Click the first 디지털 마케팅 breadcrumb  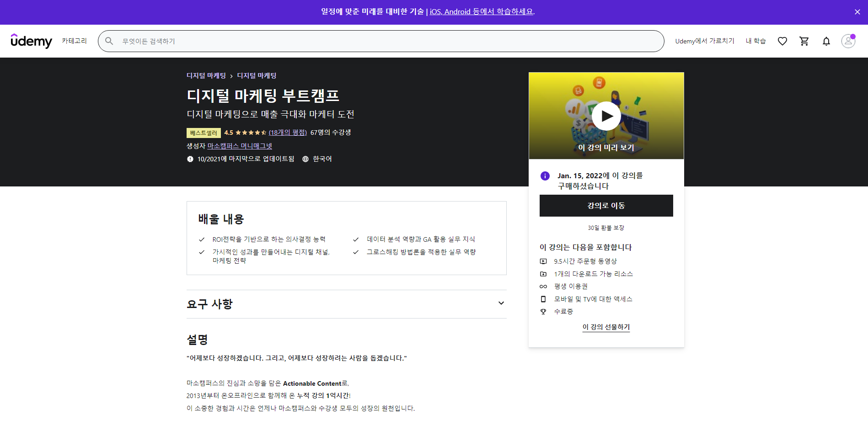(206, 76)
